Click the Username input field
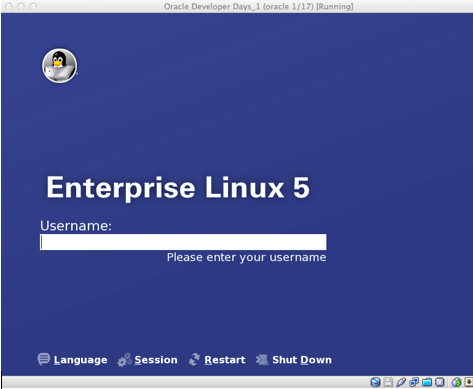 tap(183, 242)
